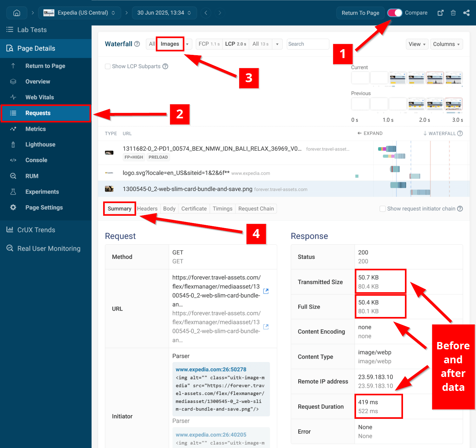
Task: Click the request initiator chain help icon
Action: tap(460, 208)
